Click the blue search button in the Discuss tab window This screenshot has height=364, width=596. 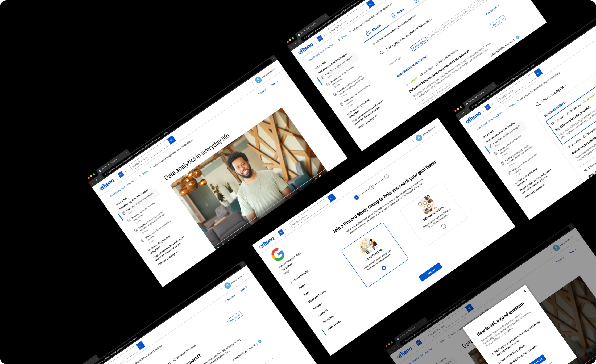(370, 4)
